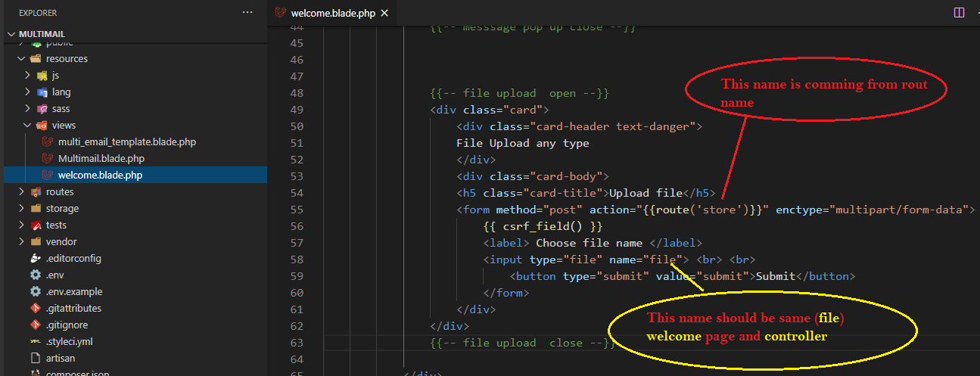This screenshot has height=376, width=980.
Task: Collapse the resources folder
Action: point(21,58)
